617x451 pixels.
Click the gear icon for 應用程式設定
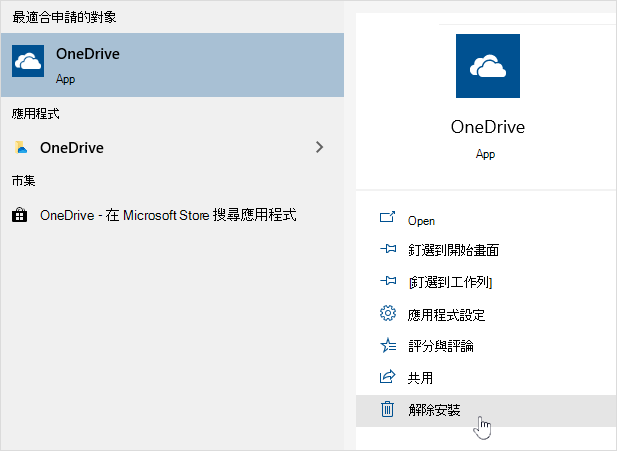[x=388, y=313]
